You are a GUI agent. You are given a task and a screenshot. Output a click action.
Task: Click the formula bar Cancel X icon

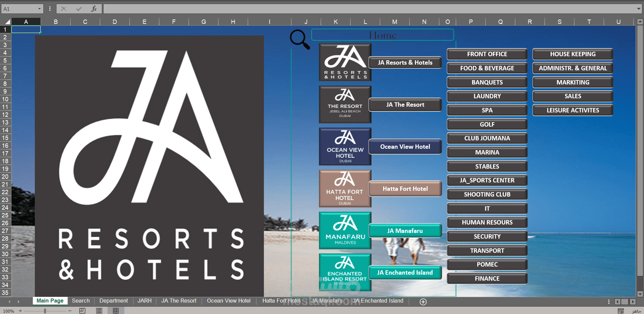click(x=64, y=9)
